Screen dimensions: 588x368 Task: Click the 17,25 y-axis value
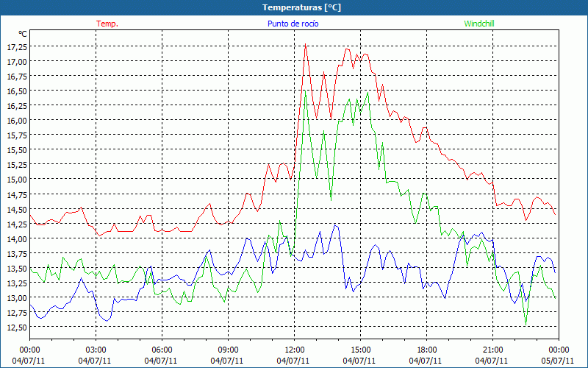click(x=17, y=46)
